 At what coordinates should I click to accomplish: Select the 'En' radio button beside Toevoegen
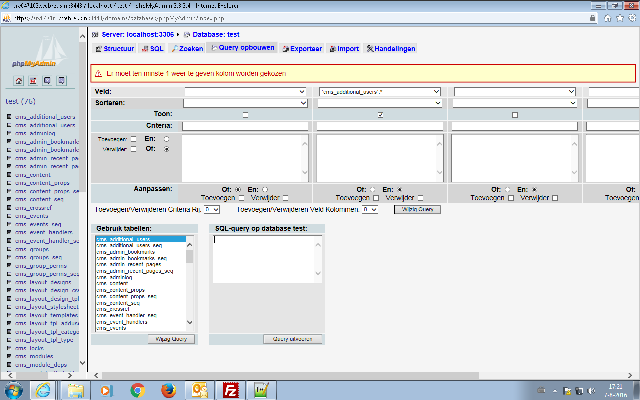click(x=166, y=139)
